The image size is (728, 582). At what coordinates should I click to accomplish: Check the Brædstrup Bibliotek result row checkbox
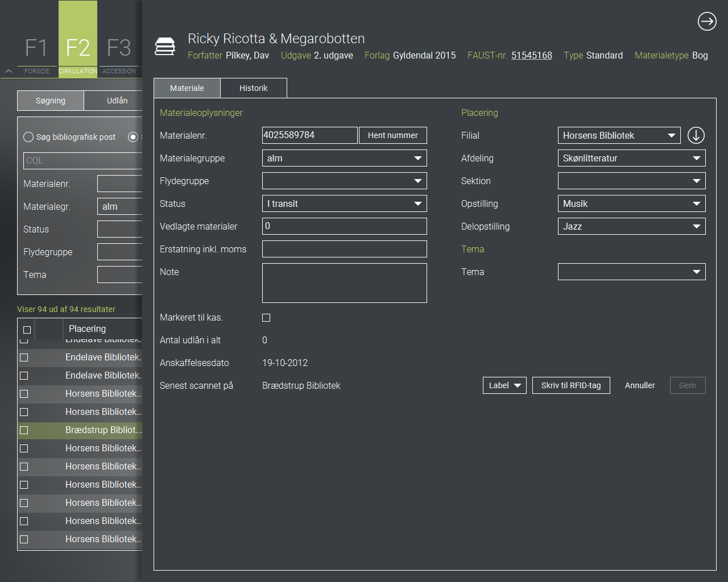24,430
